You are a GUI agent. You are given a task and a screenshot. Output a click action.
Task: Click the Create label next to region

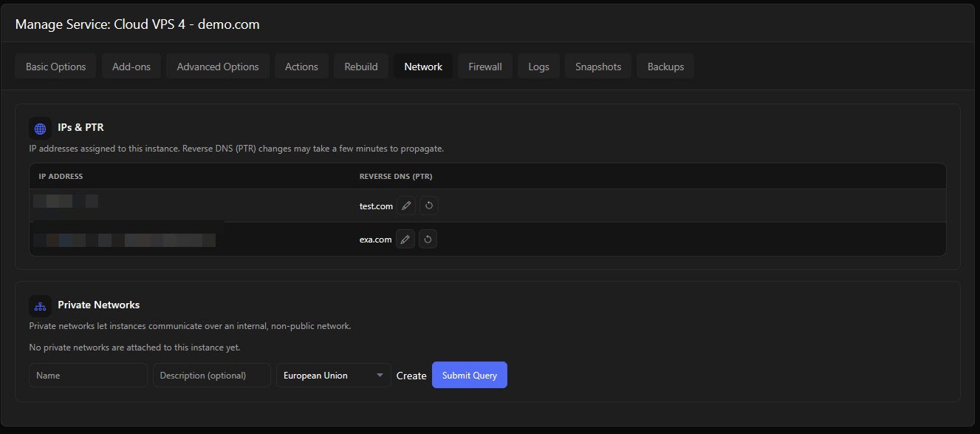click(411, 376)
